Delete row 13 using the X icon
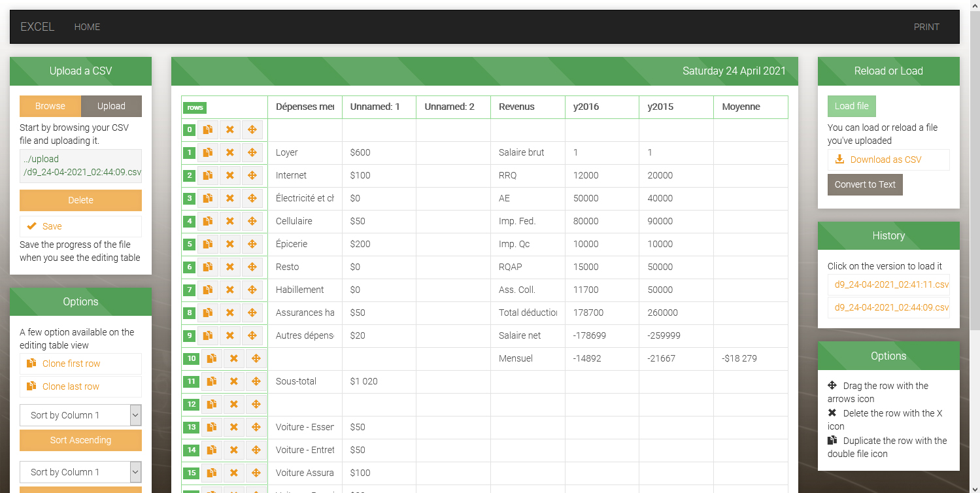The height and width of the screenshot is (493, 980). [234, 428]
